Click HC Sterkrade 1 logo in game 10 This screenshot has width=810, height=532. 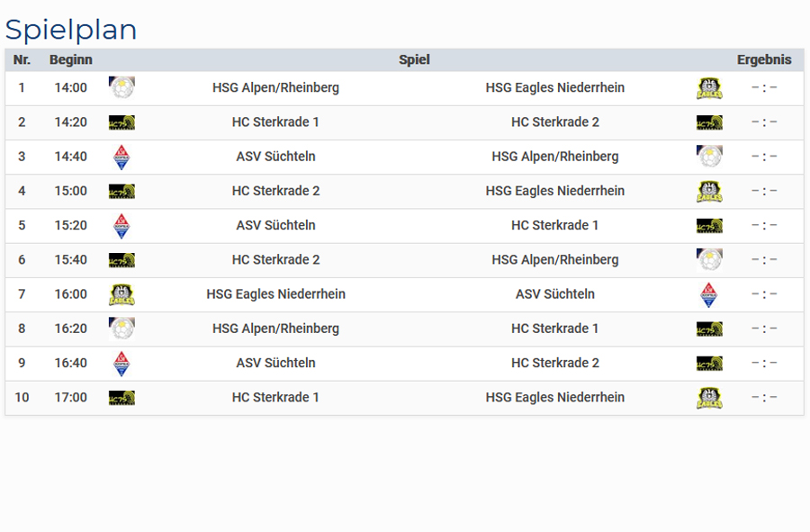121,398
